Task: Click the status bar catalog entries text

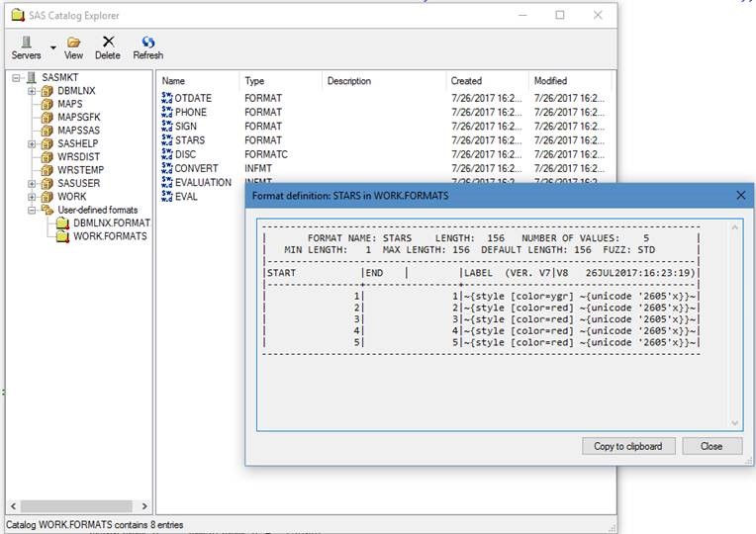Action: [x=95, y=525]
